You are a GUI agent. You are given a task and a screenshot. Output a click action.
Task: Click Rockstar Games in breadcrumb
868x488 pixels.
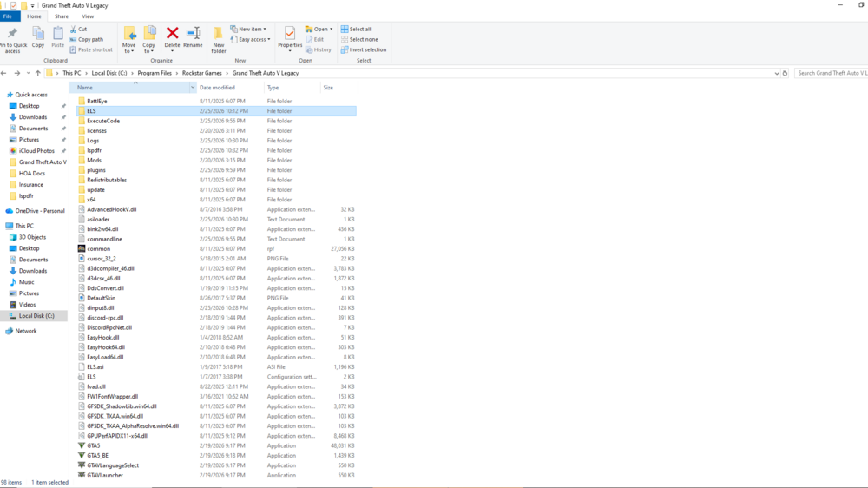[201, 73]
